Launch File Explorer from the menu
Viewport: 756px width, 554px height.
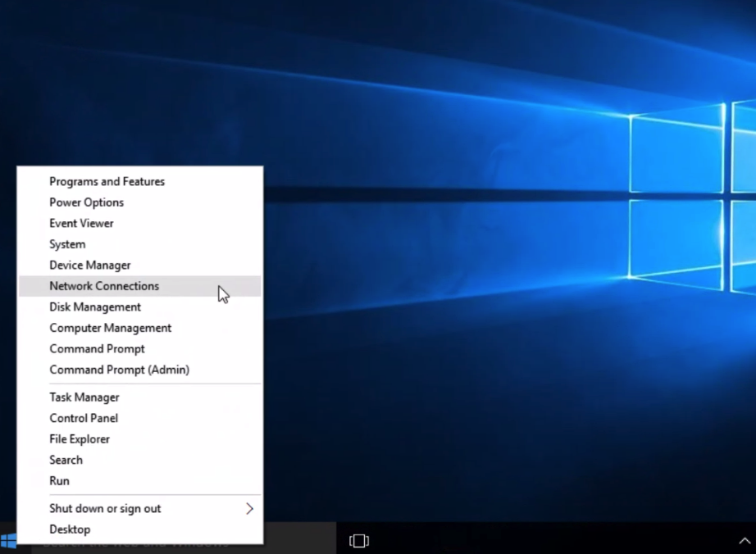click(140, 439)
